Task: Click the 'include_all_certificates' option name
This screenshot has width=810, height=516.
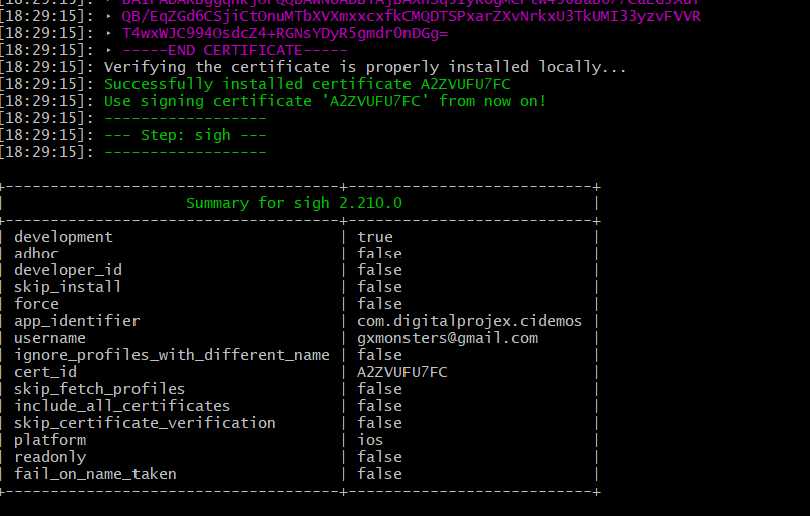Action: tap(122, 406)
